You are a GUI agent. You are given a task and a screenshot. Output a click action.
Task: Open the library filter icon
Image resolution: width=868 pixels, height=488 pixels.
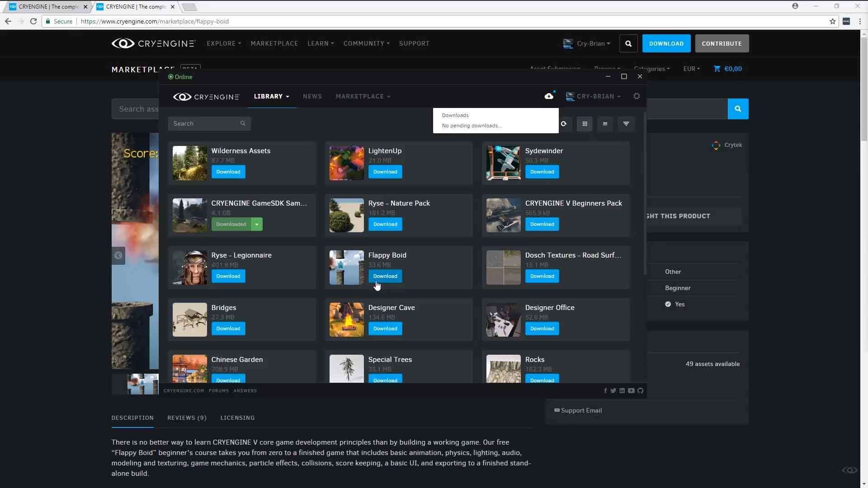point(626,124)
